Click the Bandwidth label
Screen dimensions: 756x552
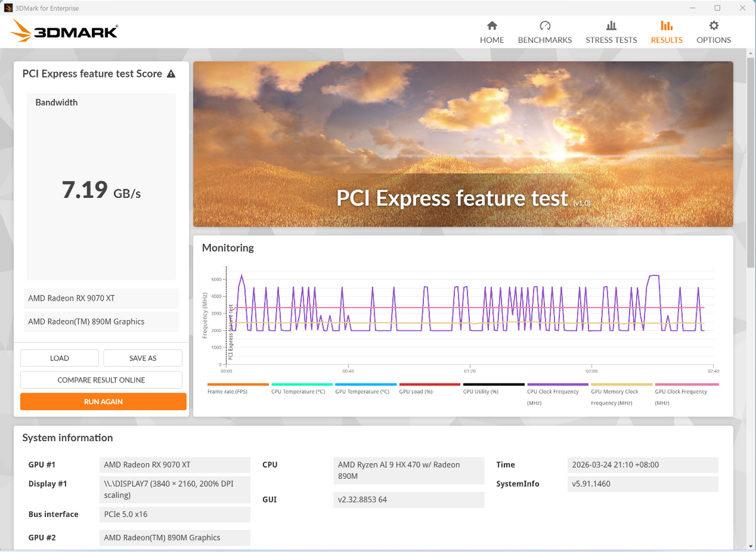coord(57,102)
